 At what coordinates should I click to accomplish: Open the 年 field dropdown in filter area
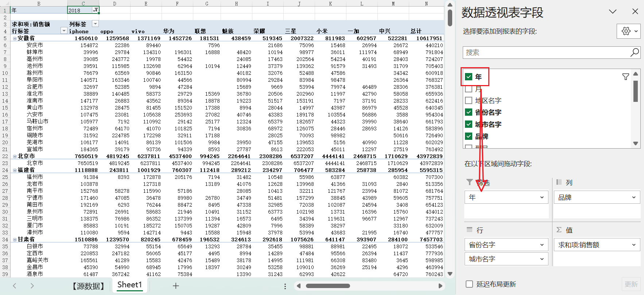coord(542,198)
